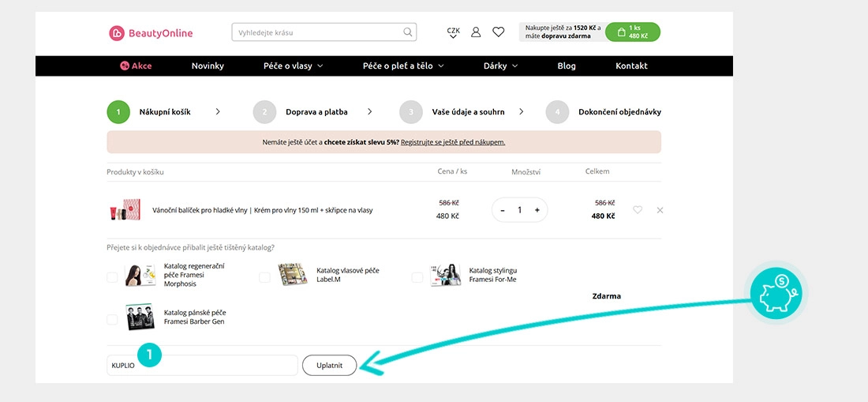
Task: Remove product with the X icon
Action: point(660,210)
